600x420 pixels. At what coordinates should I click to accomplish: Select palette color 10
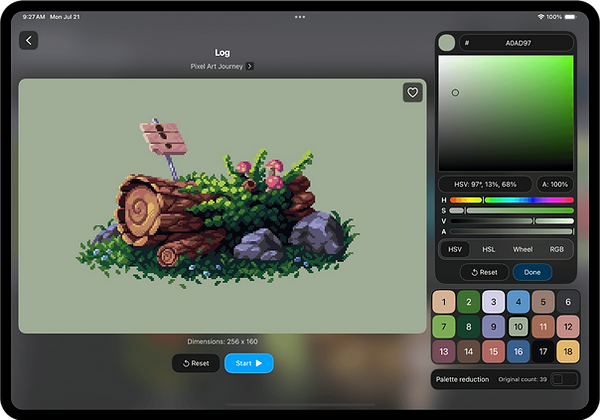(518, 327)
